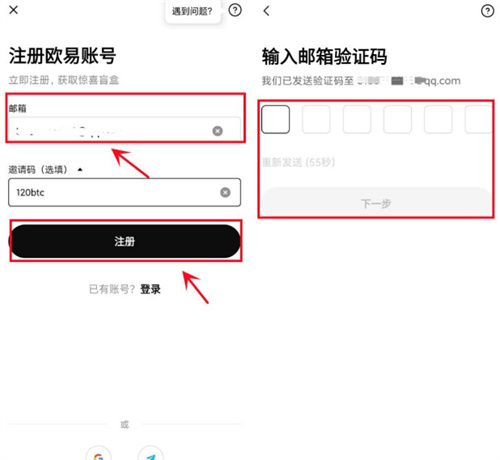500x460 pixels.
Task: Tap the black 注册 register button
Action: coord(124,241)
